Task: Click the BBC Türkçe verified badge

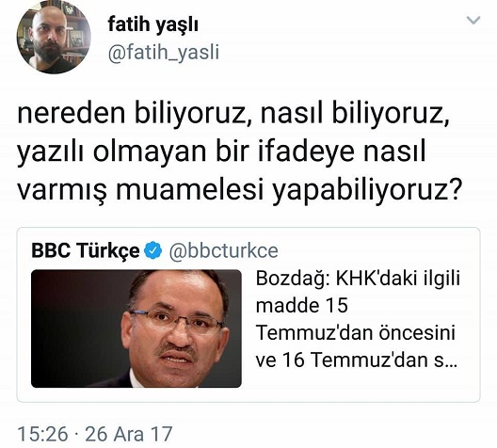Action: point(153,250)
